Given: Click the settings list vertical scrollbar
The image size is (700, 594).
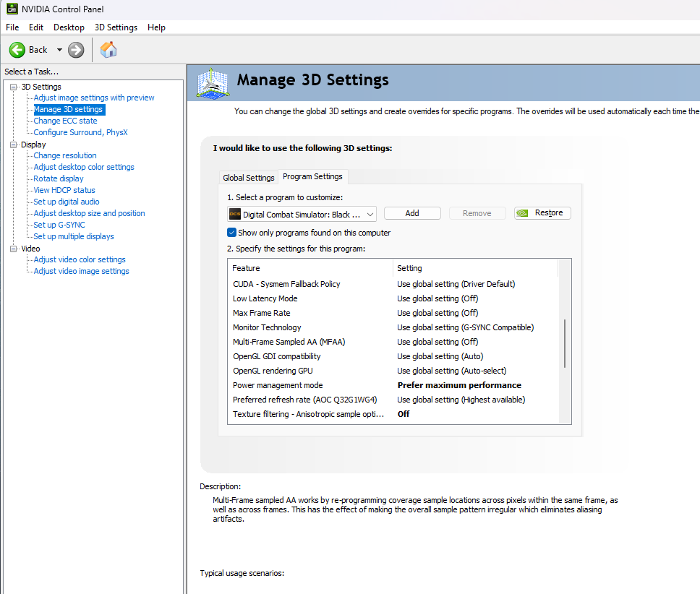Looking at the screenshot, I should point(565,343).
